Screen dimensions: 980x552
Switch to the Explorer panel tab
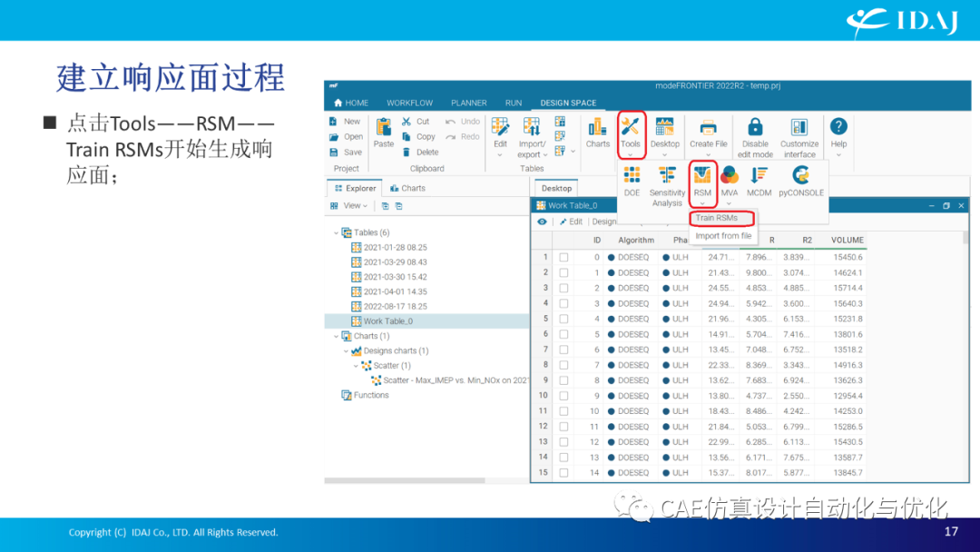(355, 188)
